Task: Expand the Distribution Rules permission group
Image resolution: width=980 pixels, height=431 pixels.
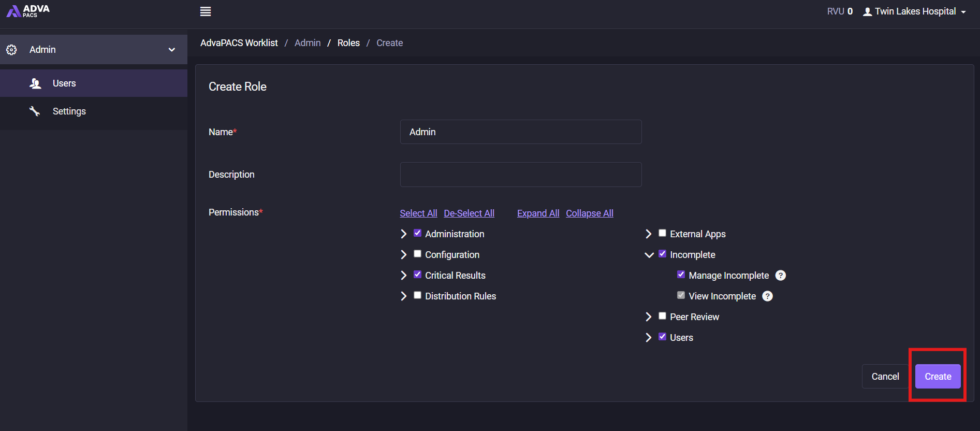Action: (404, 296)
